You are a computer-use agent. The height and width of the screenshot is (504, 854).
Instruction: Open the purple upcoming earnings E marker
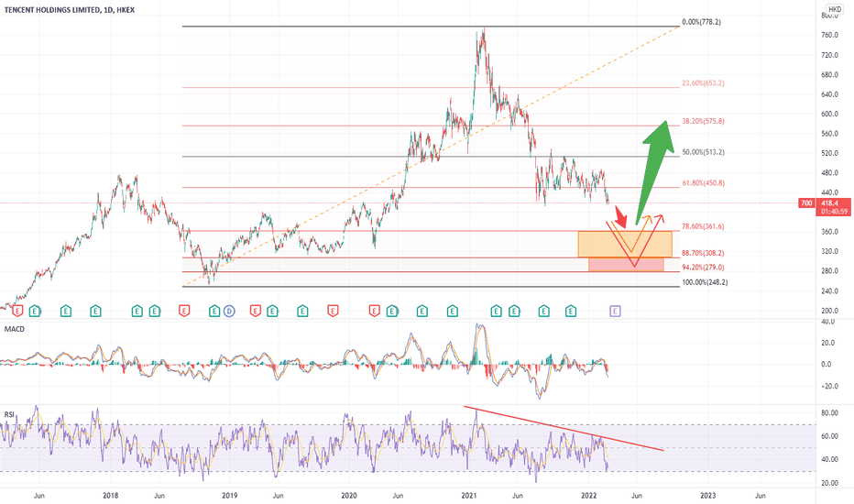[615, 312]
